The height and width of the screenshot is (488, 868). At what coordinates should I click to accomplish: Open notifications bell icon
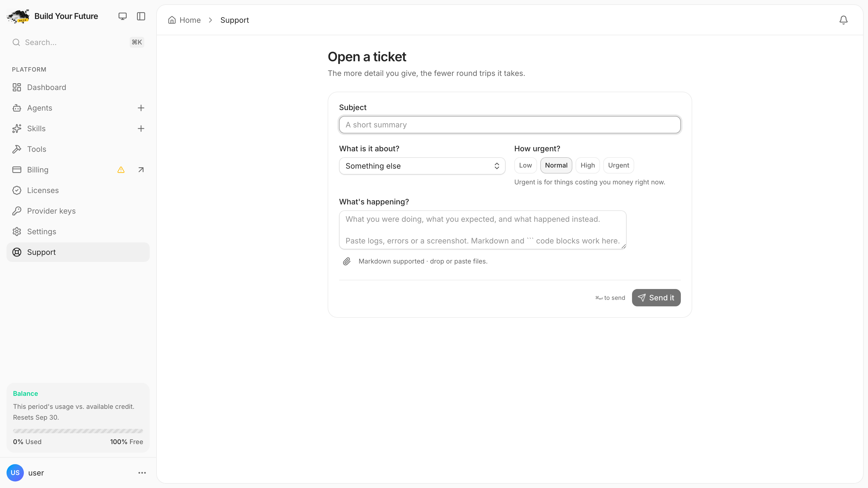click(x=843, y=20)
